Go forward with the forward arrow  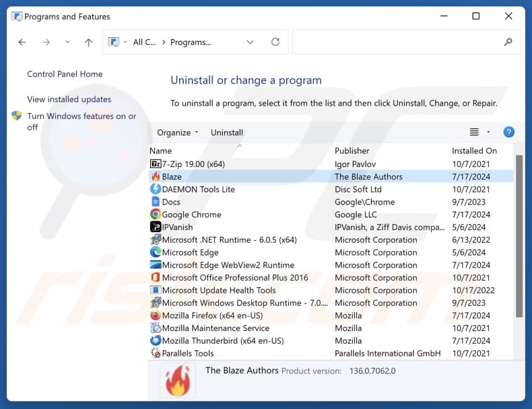[x=46, y=42]
